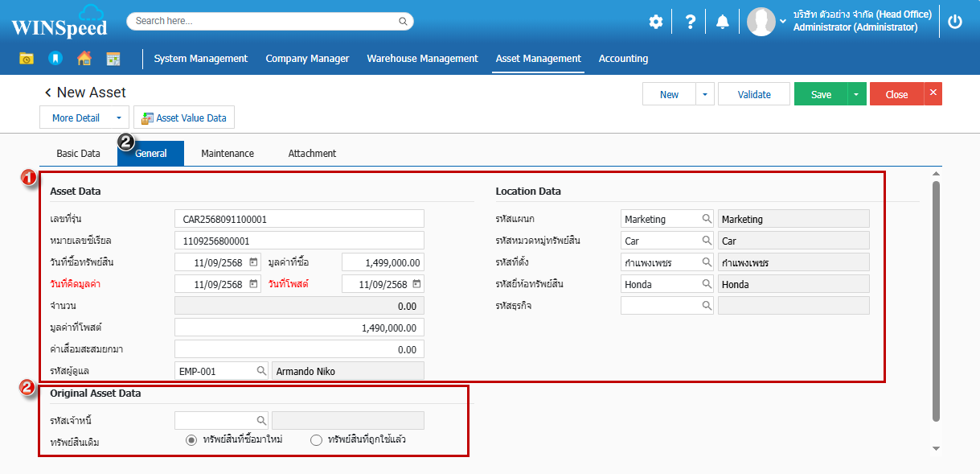Select the ทรัพย์สินที่ซื้อมาใหม่ radio option
Image resolution: width=980 pixels, height=474 pixels.
click(191, 440)
